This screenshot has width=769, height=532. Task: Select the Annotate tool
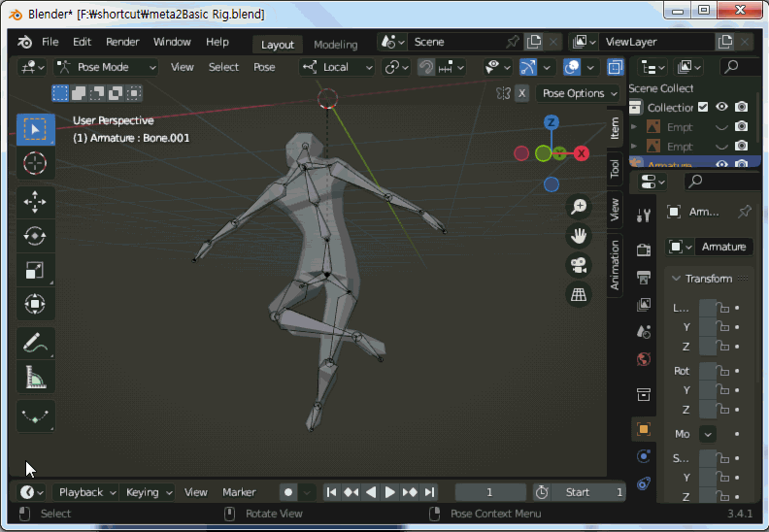point(36,343)
